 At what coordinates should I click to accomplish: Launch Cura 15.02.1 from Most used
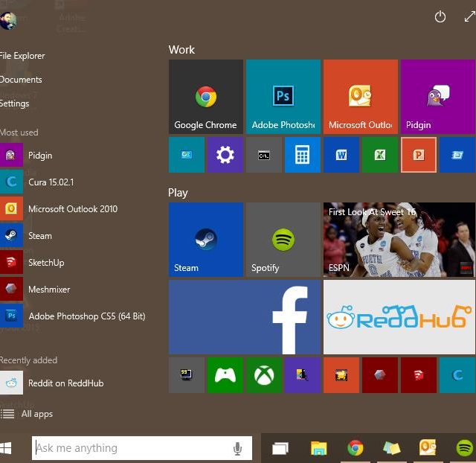click(x=73, y=182)
